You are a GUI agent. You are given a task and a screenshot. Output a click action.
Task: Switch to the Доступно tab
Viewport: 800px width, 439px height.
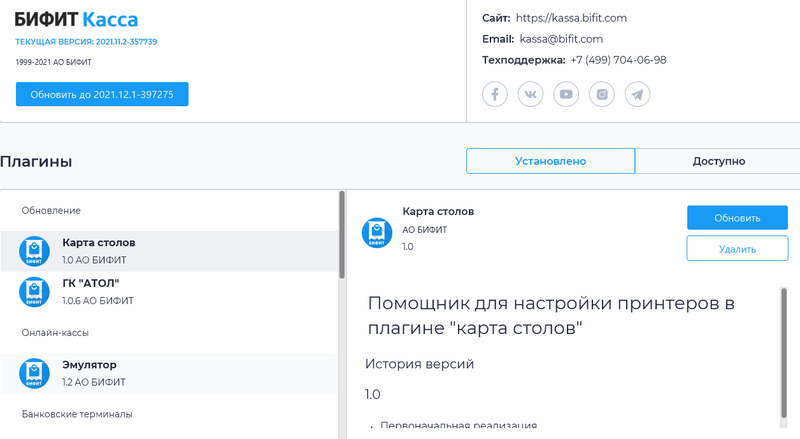(718, 161)
